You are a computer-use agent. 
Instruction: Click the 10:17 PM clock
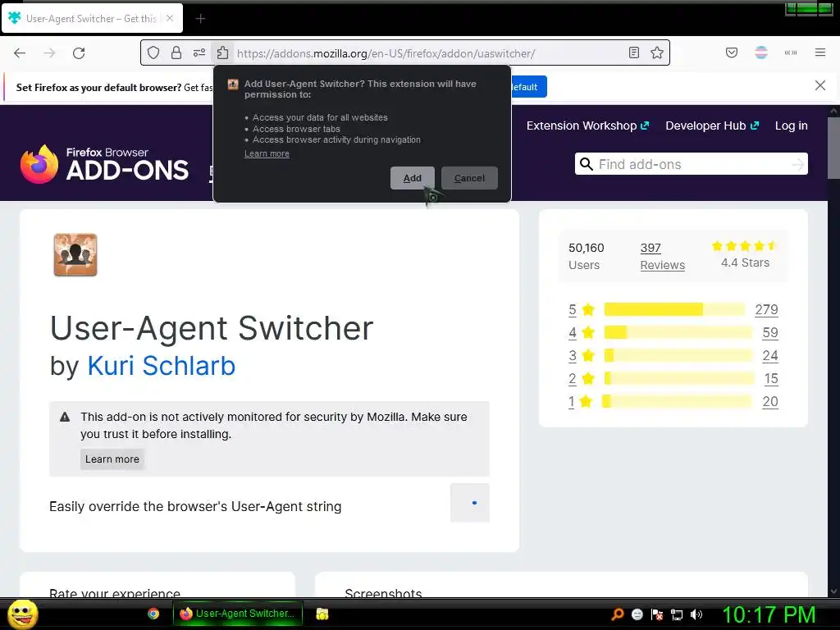[x=769, y=614]
